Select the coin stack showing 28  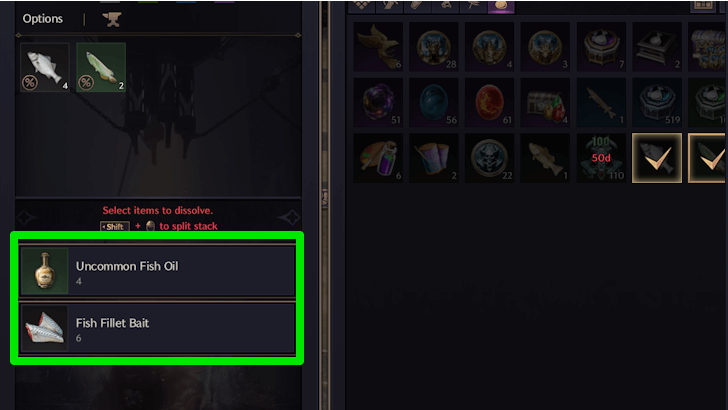tap(434, 46)
